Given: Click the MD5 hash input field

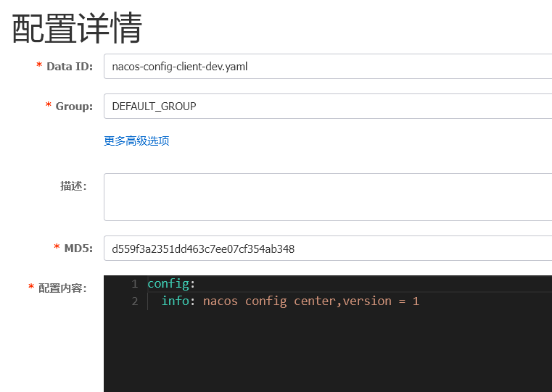Looking at the screenshot, I should [x=328, y=249].
